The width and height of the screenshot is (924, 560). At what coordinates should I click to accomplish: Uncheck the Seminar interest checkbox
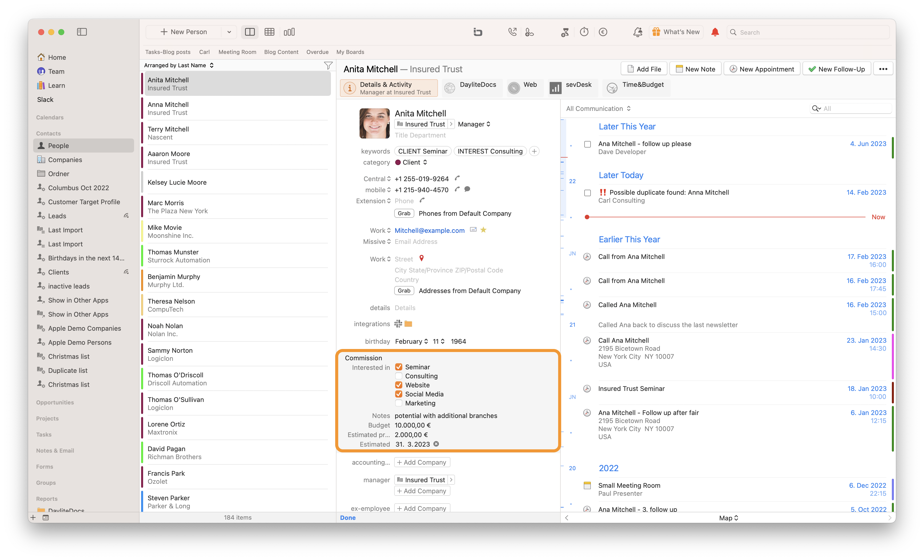point(399,367)
